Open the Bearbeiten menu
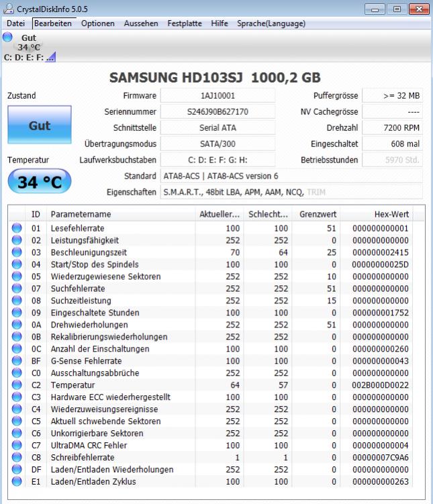 [x=53, y=23]
